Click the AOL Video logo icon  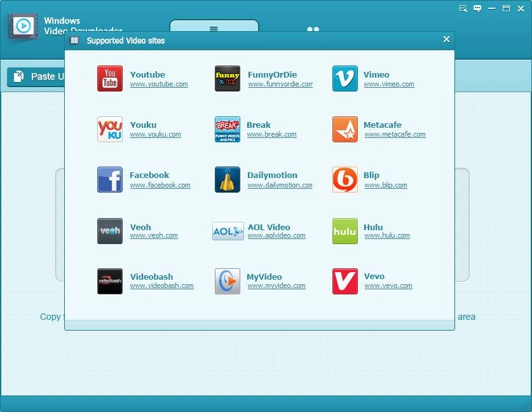pos(228,231)
